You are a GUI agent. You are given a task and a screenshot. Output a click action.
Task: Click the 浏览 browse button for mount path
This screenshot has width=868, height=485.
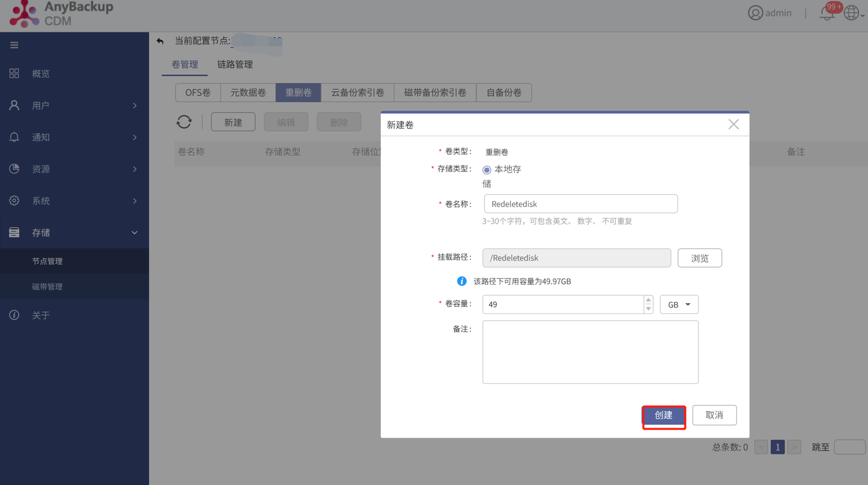click(700, 257)
